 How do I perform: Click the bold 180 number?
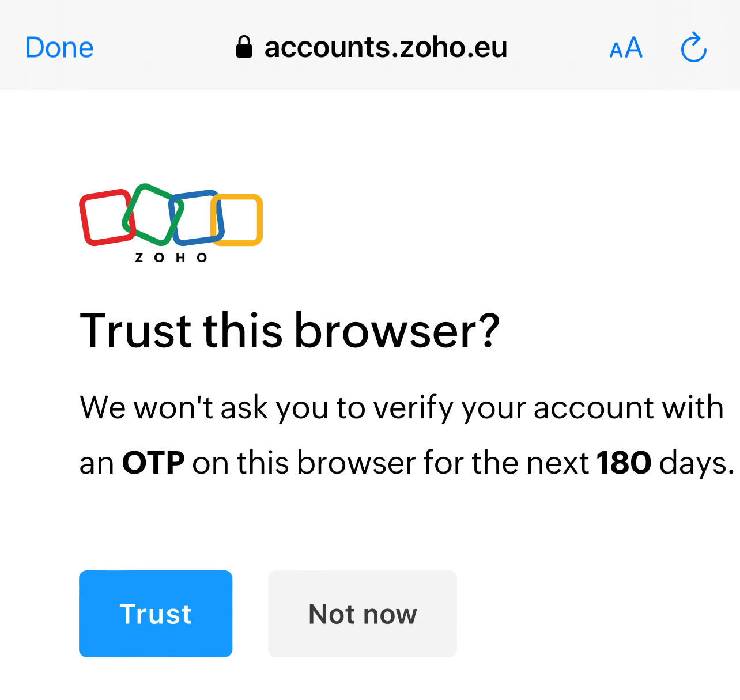624,463
